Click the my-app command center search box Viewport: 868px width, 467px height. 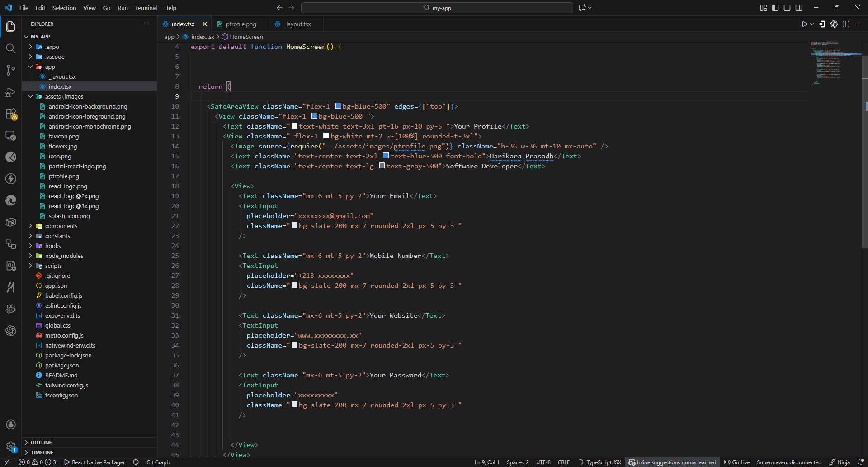point(437,8)
